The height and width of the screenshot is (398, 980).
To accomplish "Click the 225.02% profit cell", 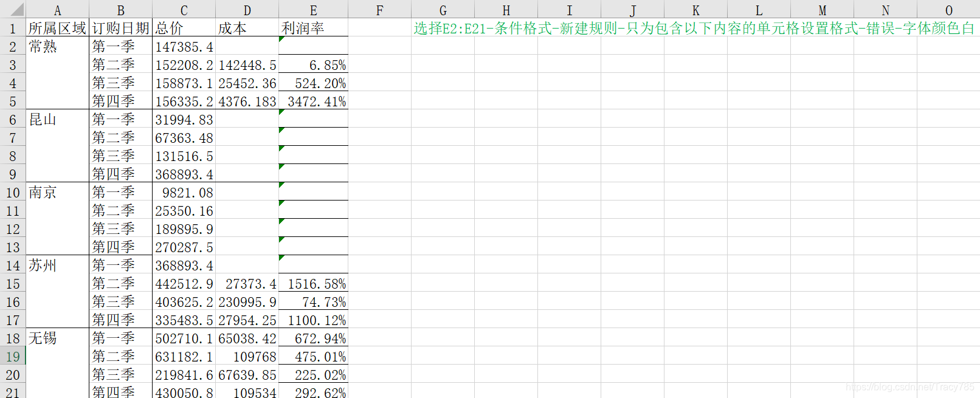I will click(x=313, y=374).
